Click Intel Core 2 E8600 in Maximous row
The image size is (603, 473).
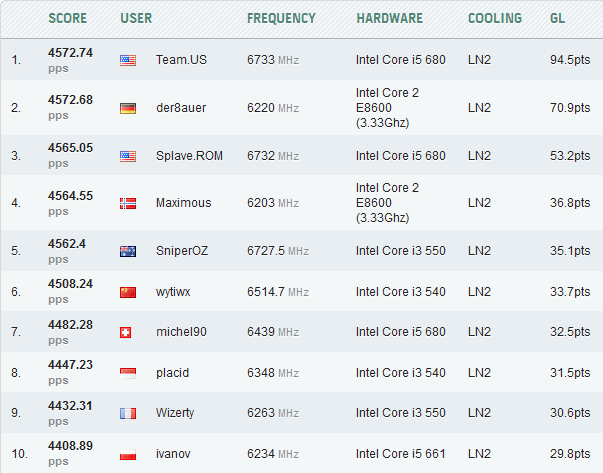(x=387, y=203)
